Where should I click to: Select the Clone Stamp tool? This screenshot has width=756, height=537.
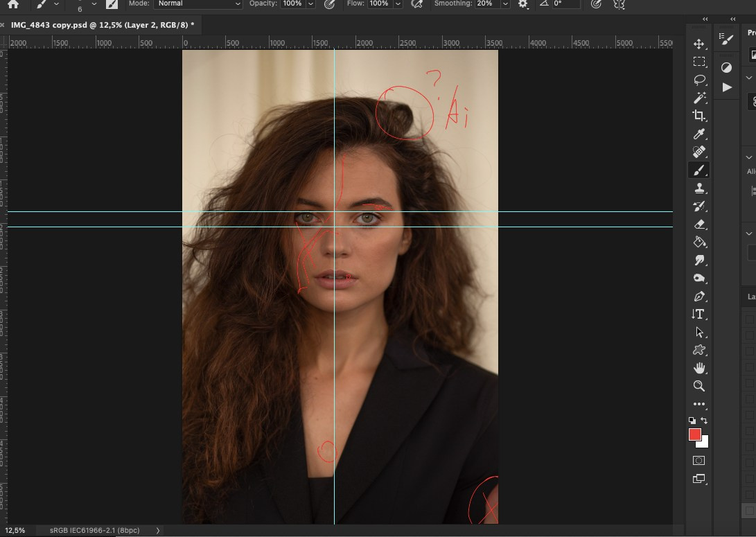698,188
